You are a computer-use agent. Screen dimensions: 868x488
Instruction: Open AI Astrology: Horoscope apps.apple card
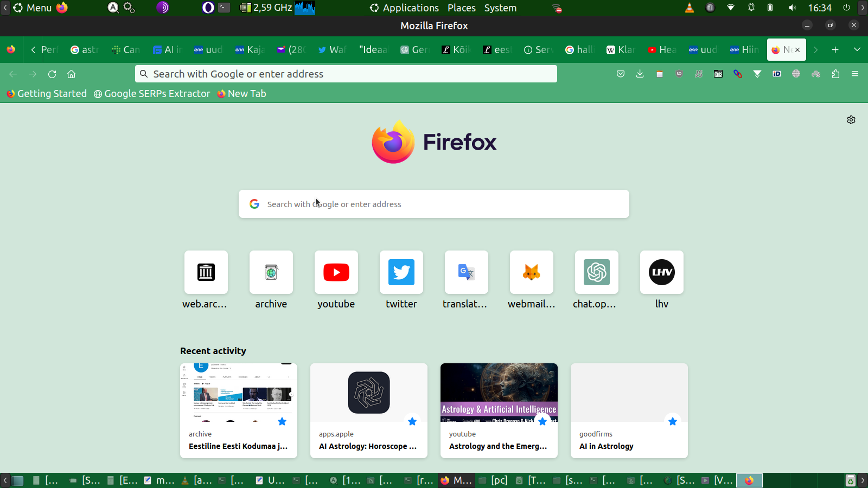pyautogui.click(x=369, y=410)
